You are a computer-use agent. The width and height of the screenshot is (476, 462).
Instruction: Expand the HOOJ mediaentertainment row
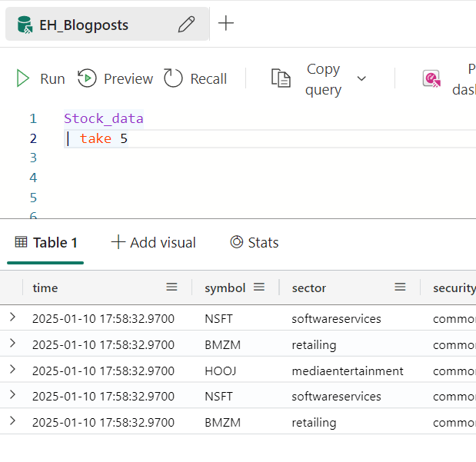coord(12,370)
